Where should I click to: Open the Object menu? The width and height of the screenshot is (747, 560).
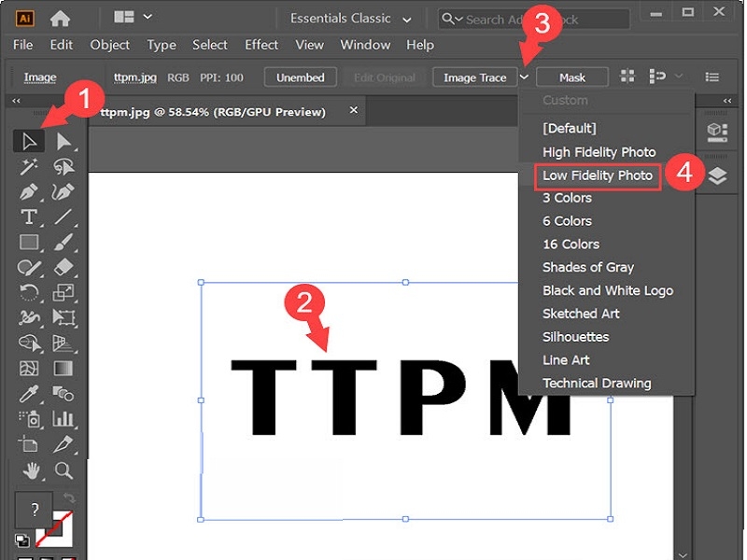click(x=109, y=45)
